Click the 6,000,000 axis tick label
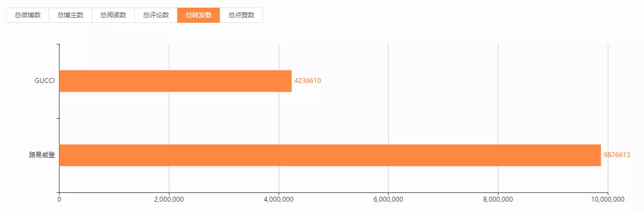This screenshot has width=644, height=213. tap(389, 199)
